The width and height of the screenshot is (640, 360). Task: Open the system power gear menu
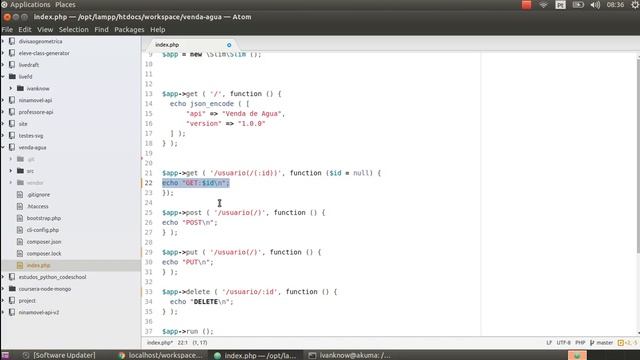[x=635, y=5]
